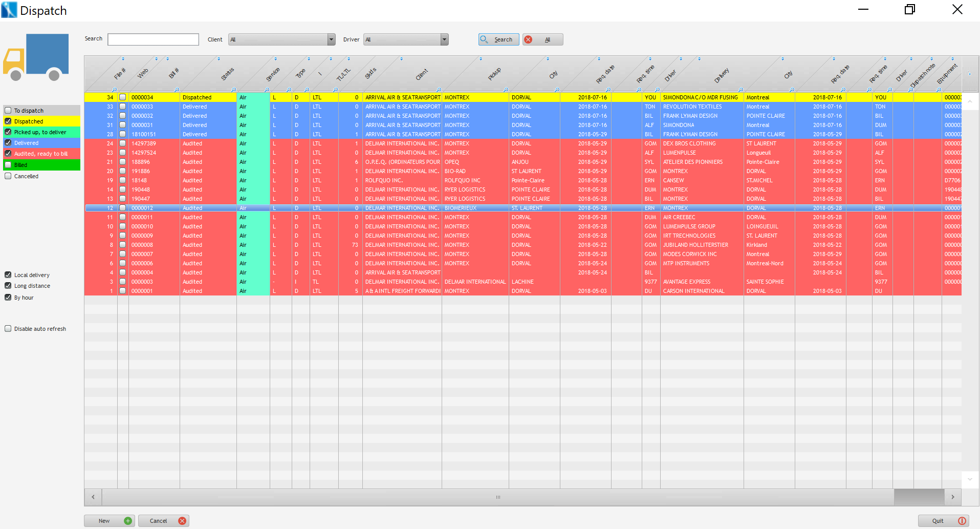Click the Cancel button
This screenshot has width=980, height=529.
[x=164, y=521]
